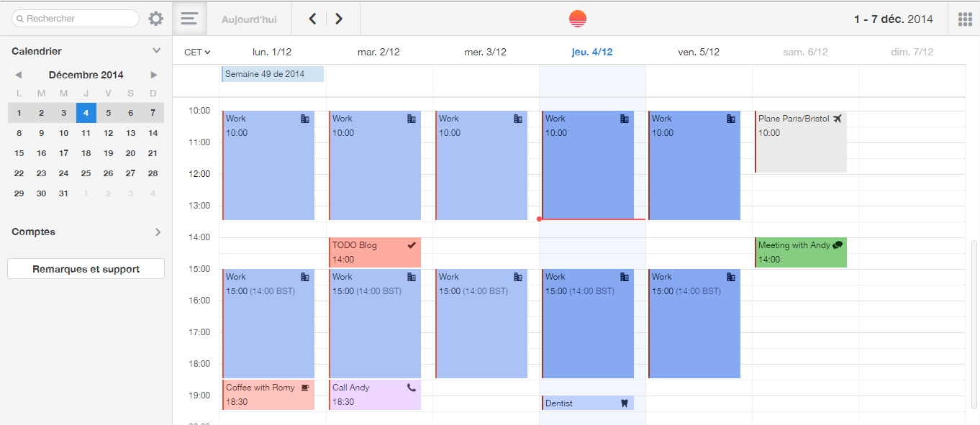Click the checkmark on TODO Blog
The image size is (980, 425).
[412, 245]
